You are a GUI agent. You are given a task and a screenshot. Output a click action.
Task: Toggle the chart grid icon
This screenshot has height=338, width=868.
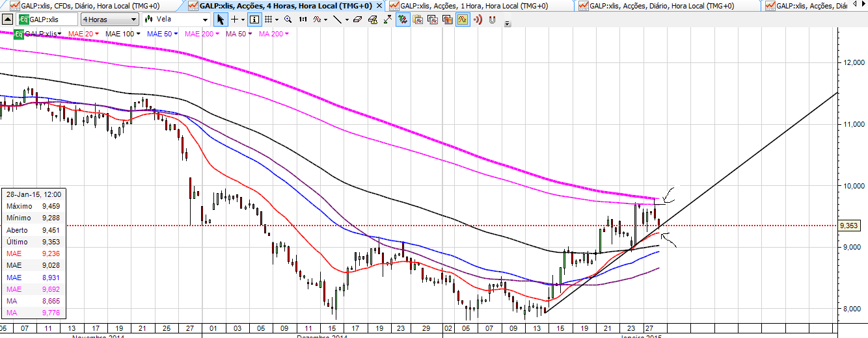268,19
